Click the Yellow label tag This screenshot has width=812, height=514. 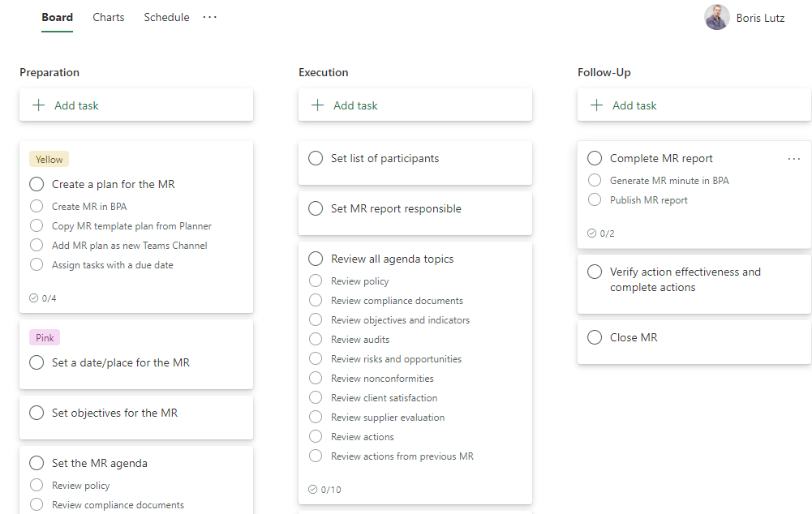tap(49, 160)
